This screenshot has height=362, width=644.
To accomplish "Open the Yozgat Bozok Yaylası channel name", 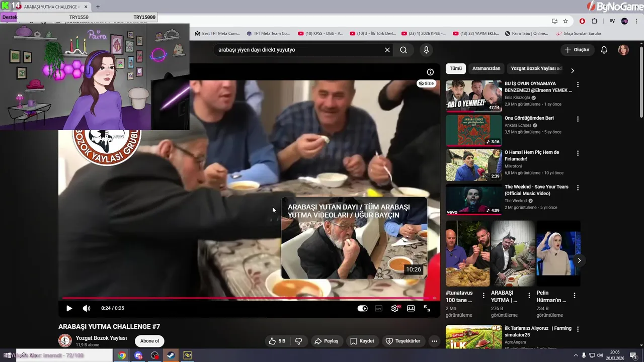I will tap(101, 338).
